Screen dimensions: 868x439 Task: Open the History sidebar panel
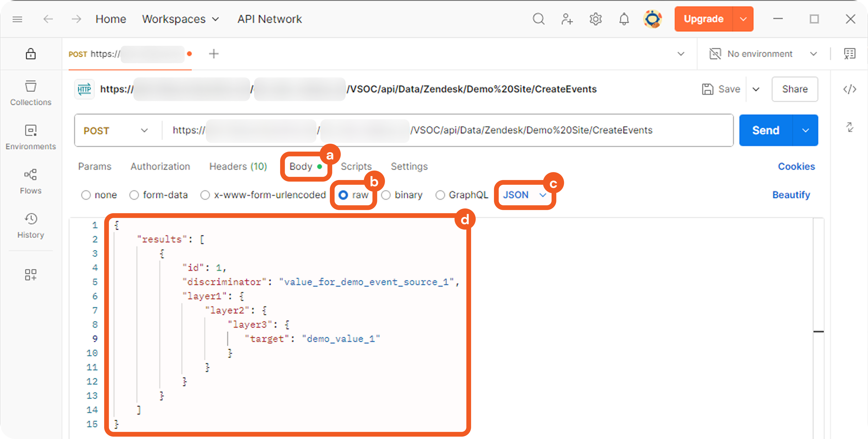31,225
